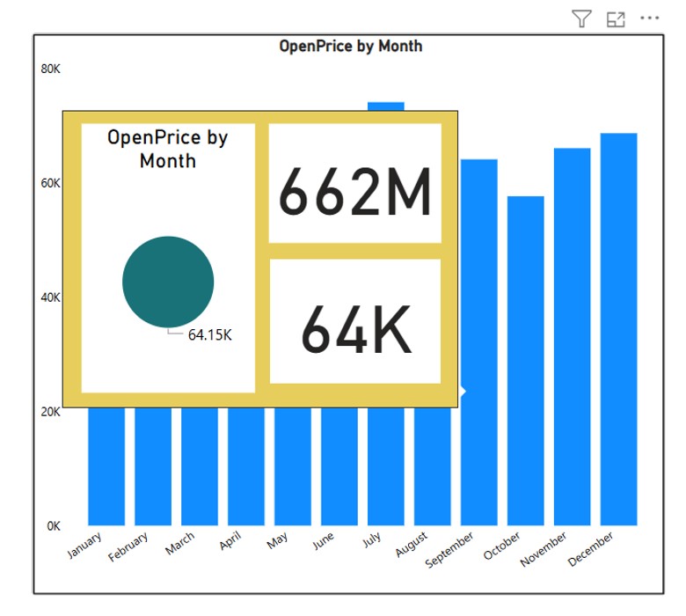Click the March bar
Viewport: 686px width, 616px height.
pos(200,466)
